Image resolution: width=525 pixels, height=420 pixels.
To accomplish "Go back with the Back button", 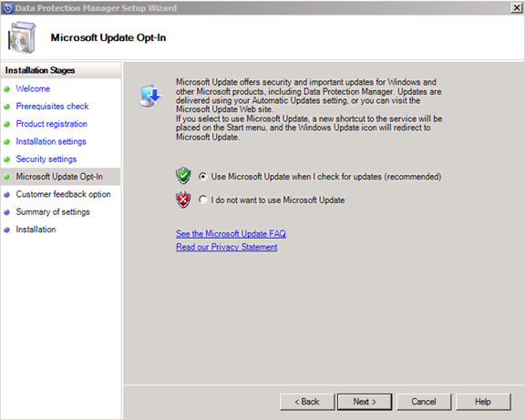I will coord(307,402).
